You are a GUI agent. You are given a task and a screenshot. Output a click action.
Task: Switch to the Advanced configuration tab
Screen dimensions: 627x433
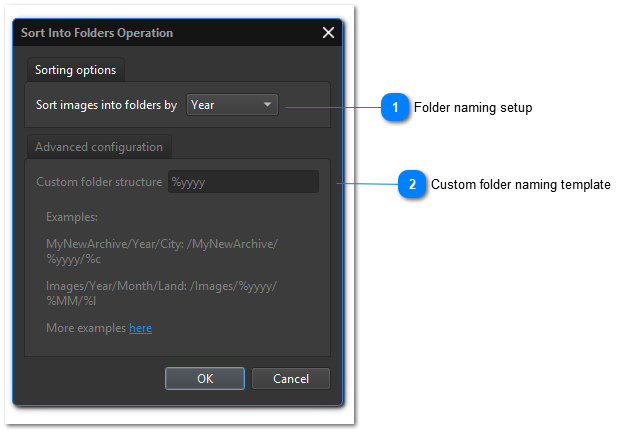point(98,147)
